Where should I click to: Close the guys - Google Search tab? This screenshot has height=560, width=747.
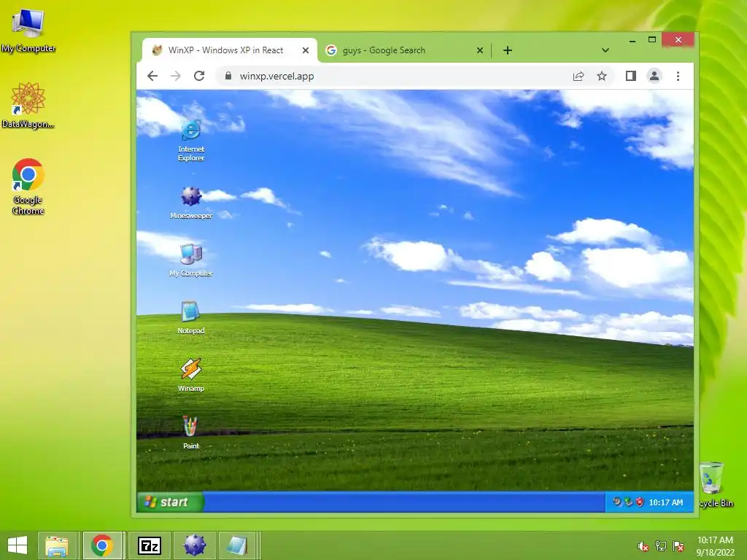point(480,50)
